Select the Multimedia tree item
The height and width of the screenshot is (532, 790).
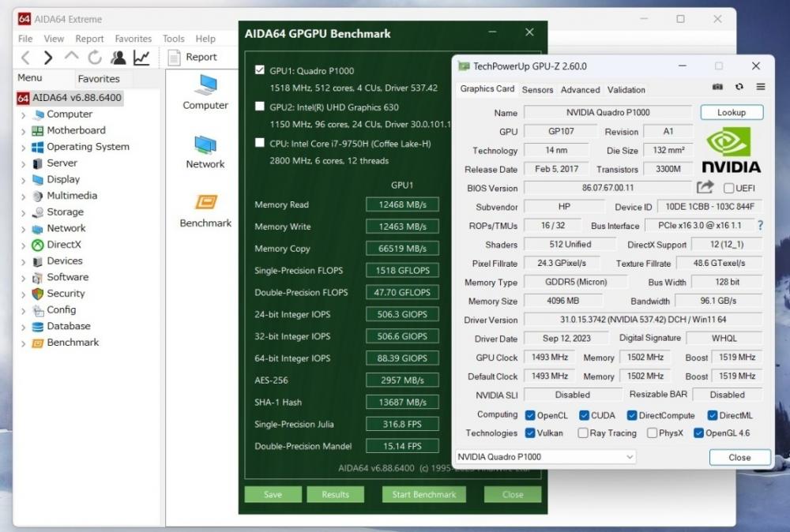(x=65, y=195)
